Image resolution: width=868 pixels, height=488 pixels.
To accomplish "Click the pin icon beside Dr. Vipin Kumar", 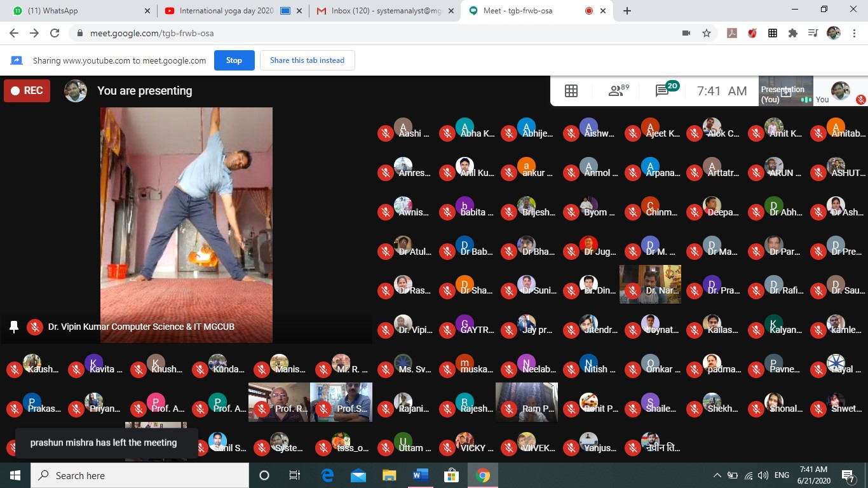I will 14,327.
